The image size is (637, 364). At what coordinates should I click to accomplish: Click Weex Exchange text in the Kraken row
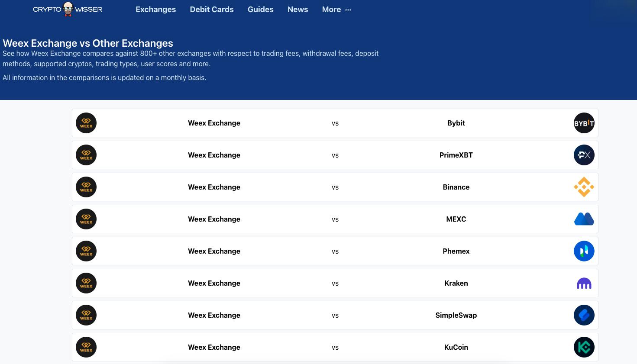[x=214, y=283]
